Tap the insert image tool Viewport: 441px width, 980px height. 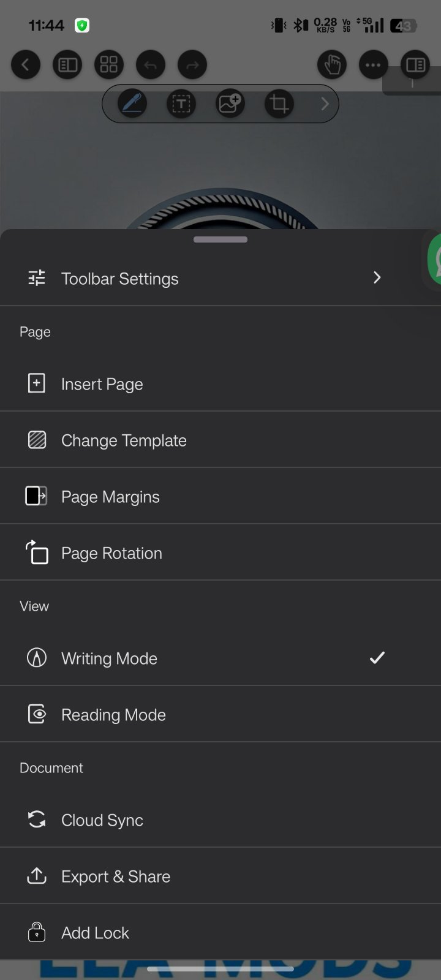point(230,104)
